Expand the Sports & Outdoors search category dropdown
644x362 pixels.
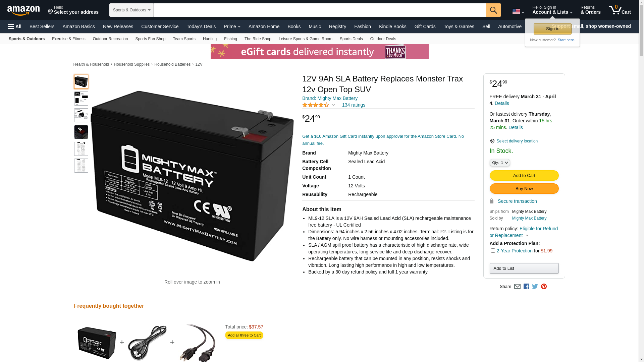coord(131,10)
